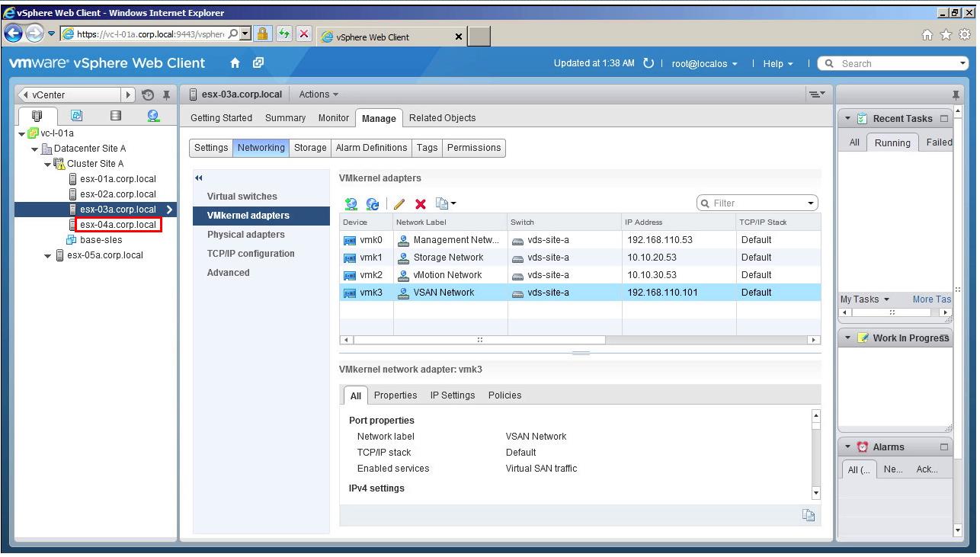Select Physical adapters in side menu
This screenshot has height=557, width=980.
tap(246, 235)
